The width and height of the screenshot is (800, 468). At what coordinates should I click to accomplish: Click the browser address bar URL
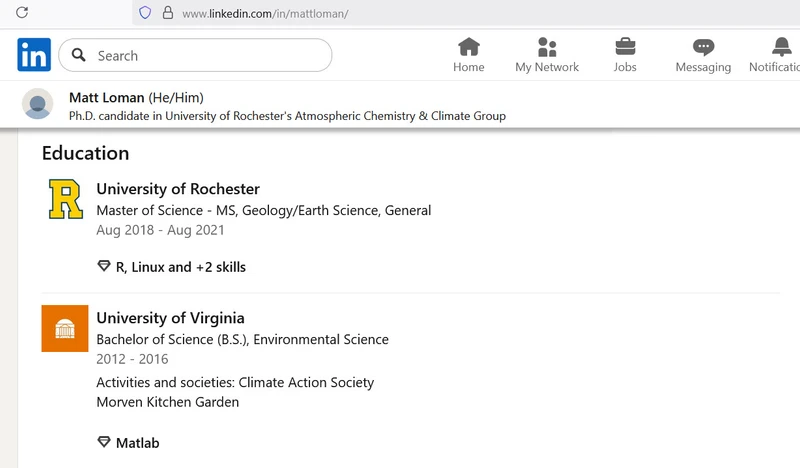(x=265, y=14)
